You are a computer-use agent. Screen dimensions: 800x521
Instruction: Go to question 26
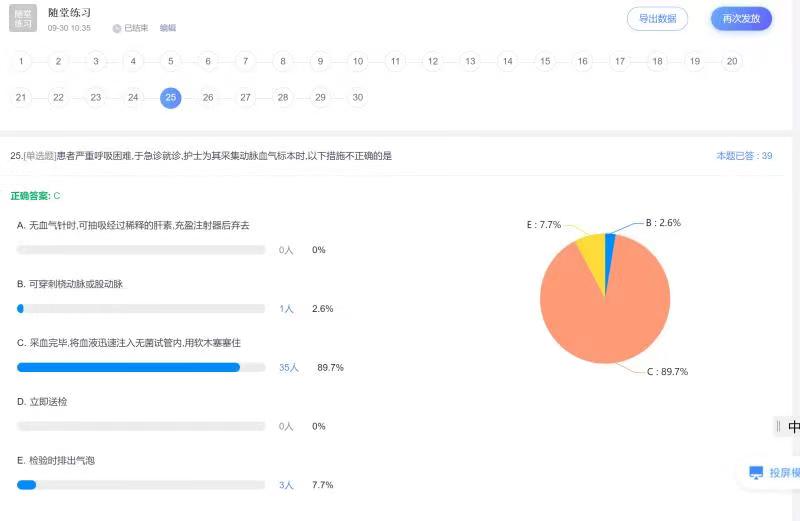pos(208,97)
